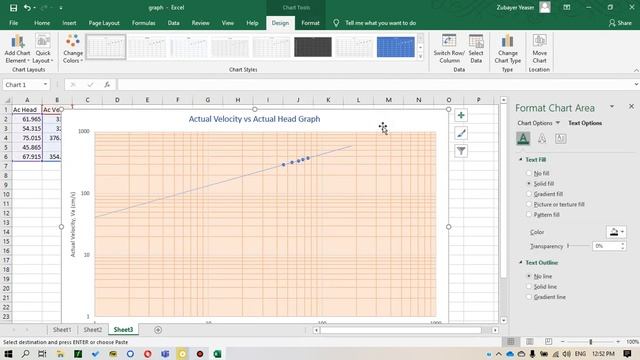The height and width of the screenshot is (360, 640).
Task: Click the zoom slider in status bar
Action: 590,341
